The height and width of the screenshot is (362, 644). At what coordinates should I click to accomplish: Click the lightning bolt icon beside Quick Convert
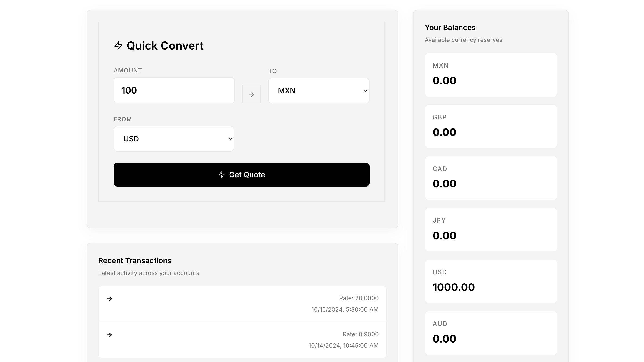(x=118, y=46)
